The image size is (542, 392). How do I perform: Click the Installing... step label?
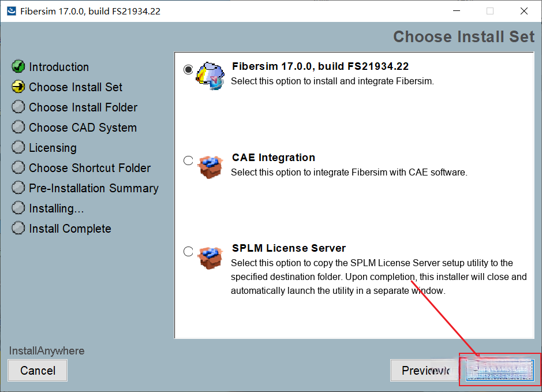tap(57, 208)
